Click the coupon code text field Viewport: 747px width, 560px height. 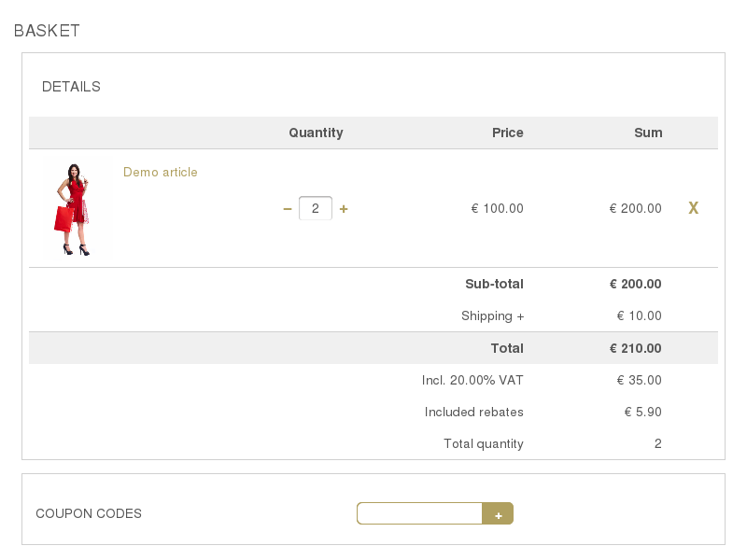(419, 513)
